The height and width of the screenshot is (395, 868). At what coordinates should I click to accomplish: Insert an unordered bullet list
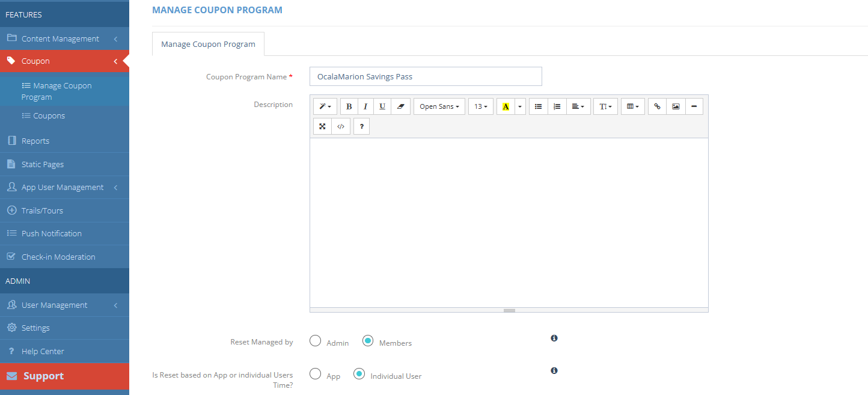click(538, 106)
